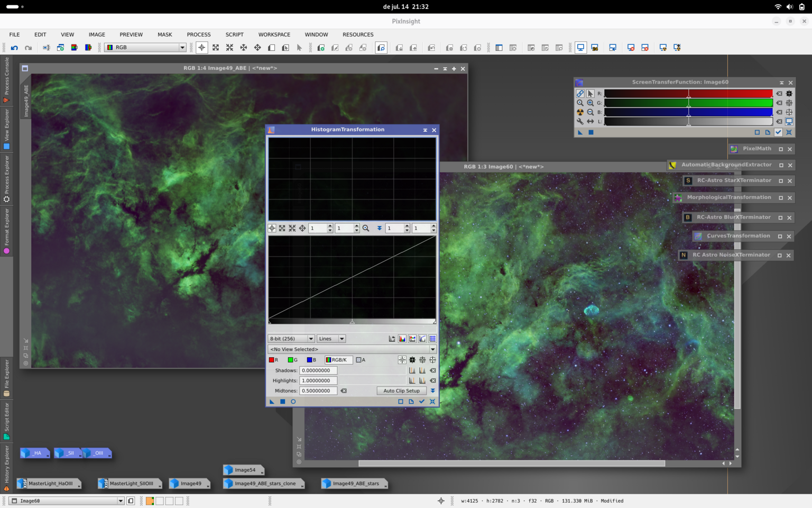Image resolution: width=812 pixels, height=508 pixels.
Task: Click the Highlights value input field
Action: [x=318, y=380]
